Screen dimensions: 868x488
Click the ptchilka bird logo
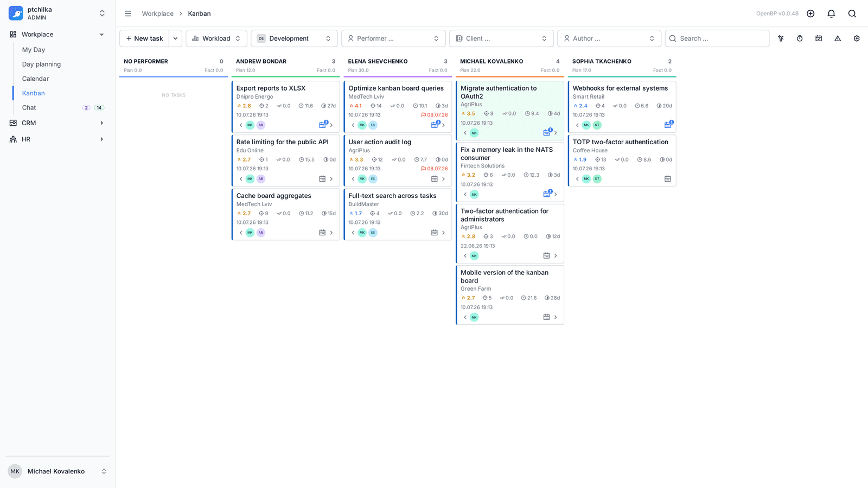coord(16,13)
